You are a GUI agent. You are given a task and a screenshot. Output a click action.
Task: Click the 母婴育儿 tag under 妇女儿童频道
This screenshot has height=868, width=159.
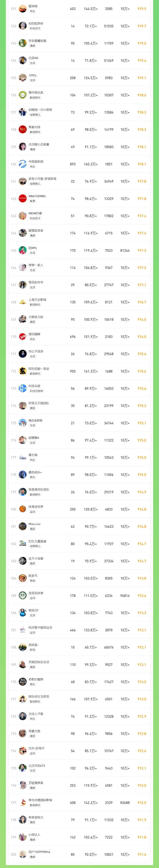(x=35, y=546)
